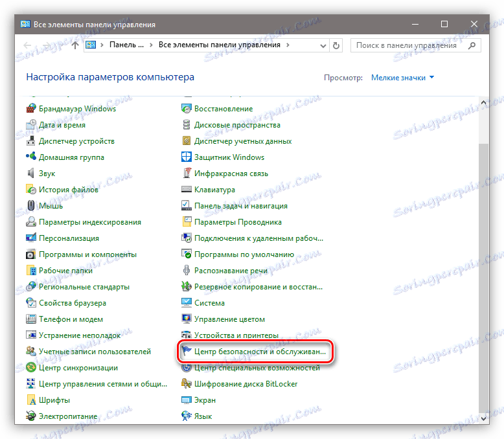Expand the address bar history dropdown
Image resolution: width=504 pixels, height=439 pixels.
[x=323, y=45]
